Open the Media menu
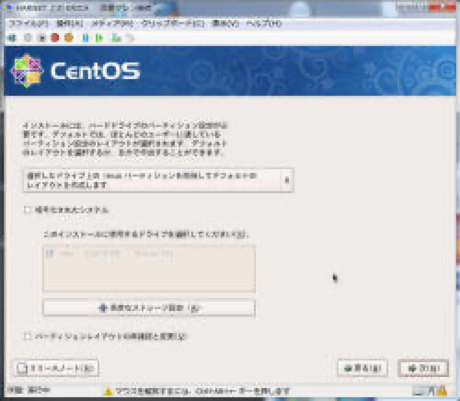The image size is (460, 401). [112, 24]
